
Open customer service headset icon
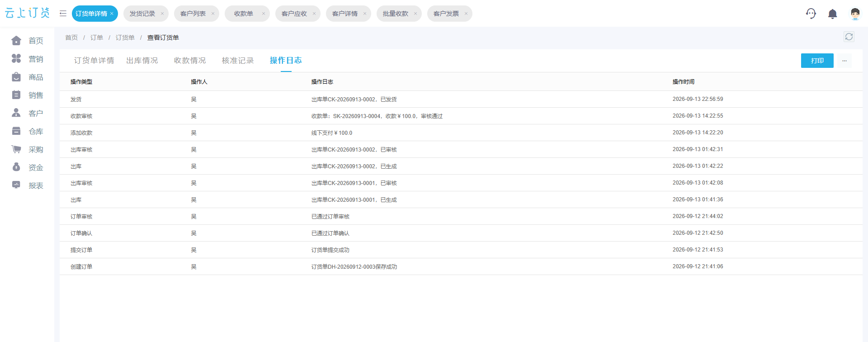811,14
